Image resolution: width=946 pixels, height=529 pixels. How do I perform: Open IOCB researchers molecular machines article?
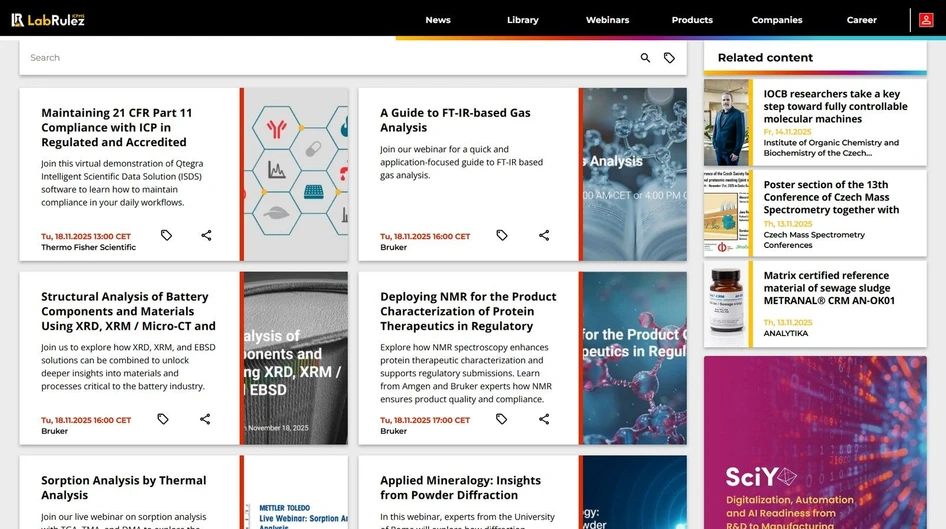pos(835,106)
